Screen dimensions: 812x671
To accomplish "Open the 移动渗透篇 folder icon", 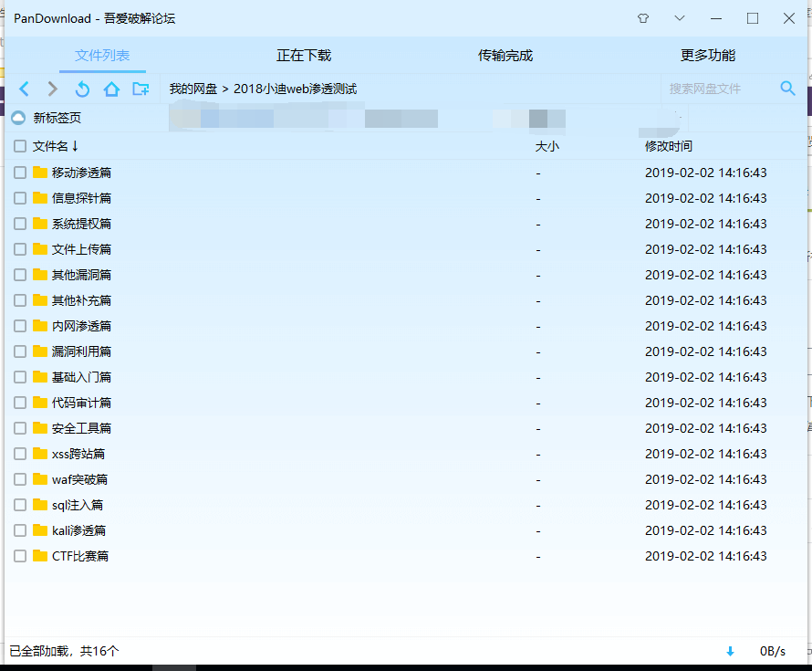I will click(40, 173).
